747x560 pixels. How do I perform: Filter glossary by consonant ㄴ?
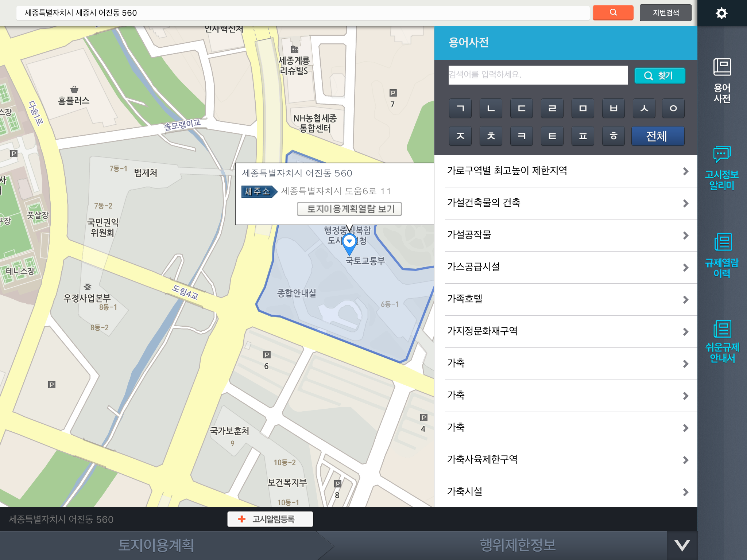pyautogui.click(x=491, y=108)
